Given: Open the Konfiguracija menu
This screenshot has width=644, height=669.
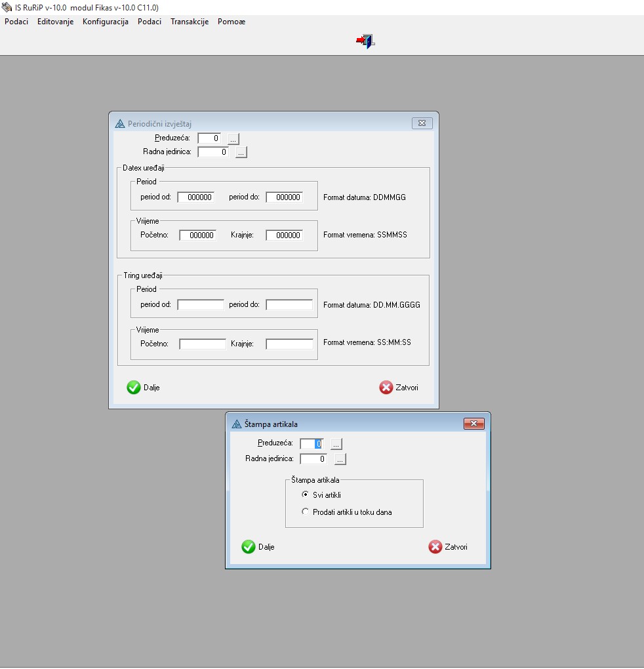Looking at the screenshot, I should point(105,22).
